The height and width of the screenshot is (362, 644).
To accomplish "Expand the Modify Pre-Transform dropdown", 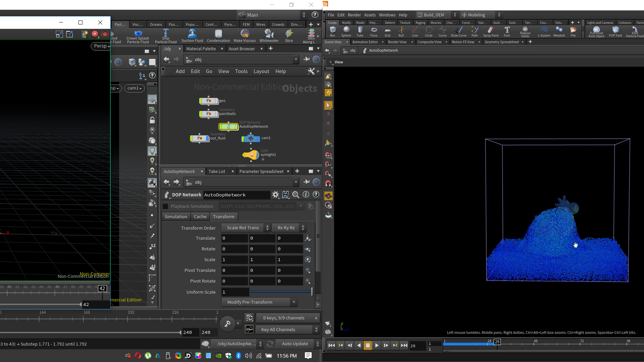I will click(x=259, y=302).
